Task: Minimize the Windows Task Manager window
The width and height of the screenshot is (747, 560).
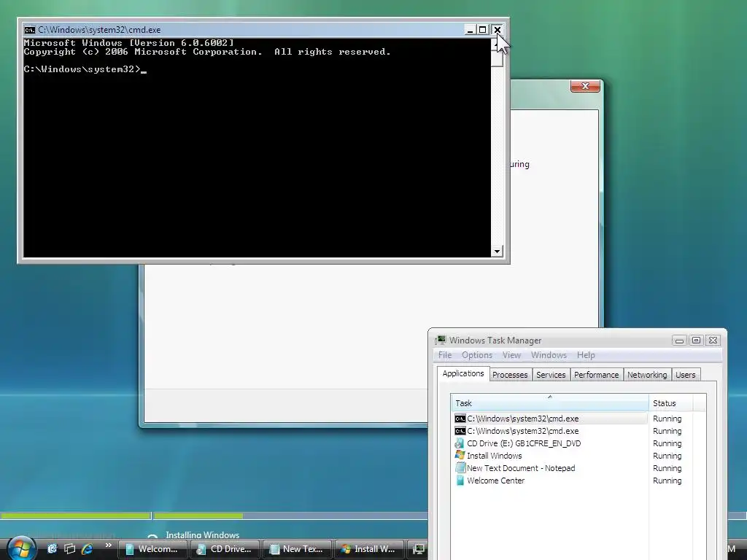Action: (x=679, y=340)
